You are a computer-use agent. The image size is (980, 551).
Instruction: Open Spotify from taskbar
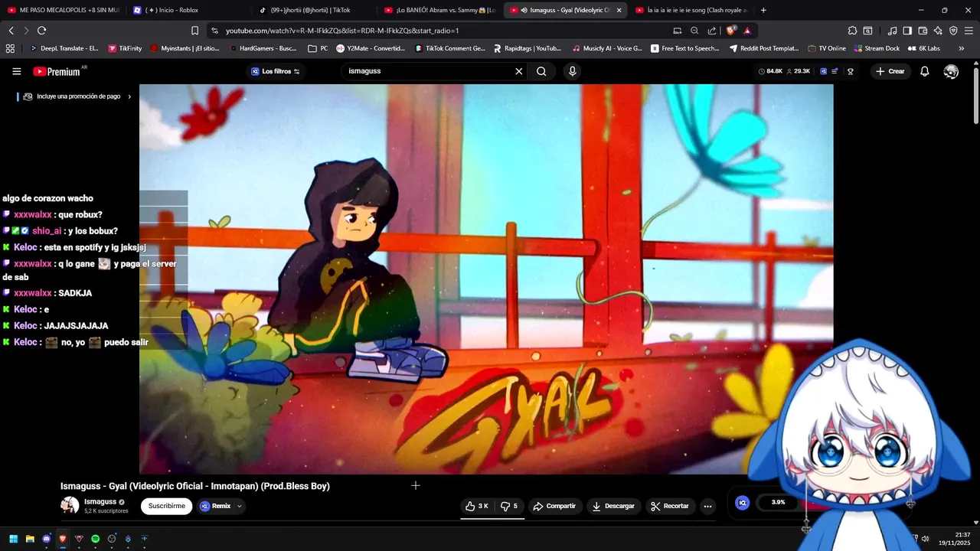click(95, 539)
